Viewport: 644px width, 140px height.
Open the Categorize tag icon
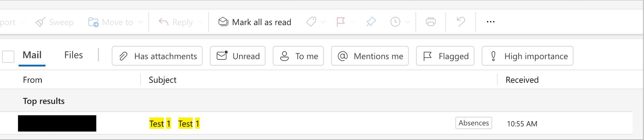[x=311, y=22]
